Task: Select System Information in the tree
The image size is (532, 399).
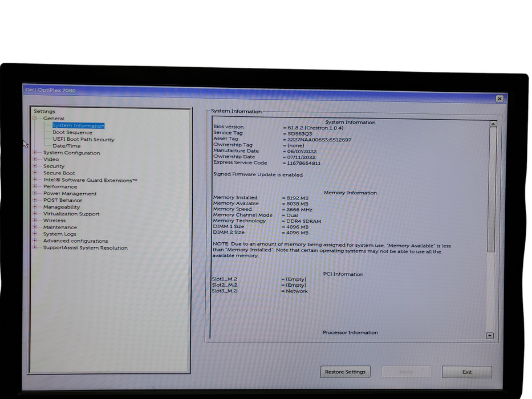Action: [x=78, y=125]
